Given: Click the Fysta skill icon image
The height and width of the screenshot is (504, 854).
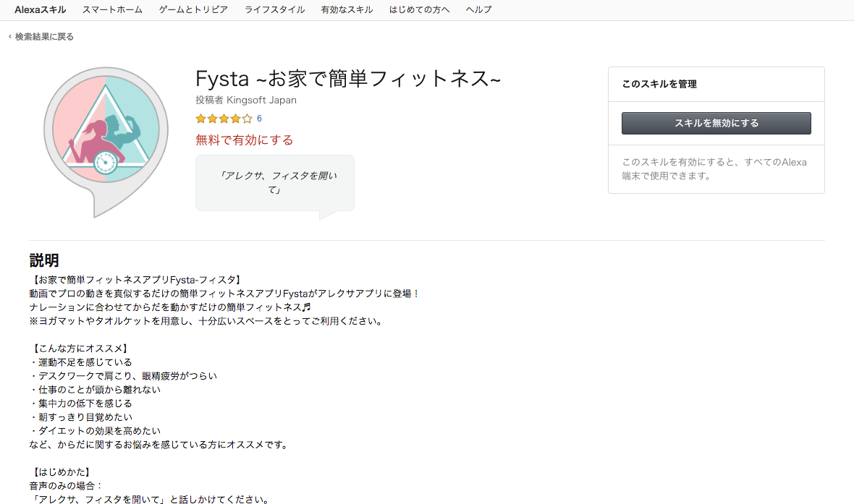Looking at the screenshot, I should click(x=106, y=142).
